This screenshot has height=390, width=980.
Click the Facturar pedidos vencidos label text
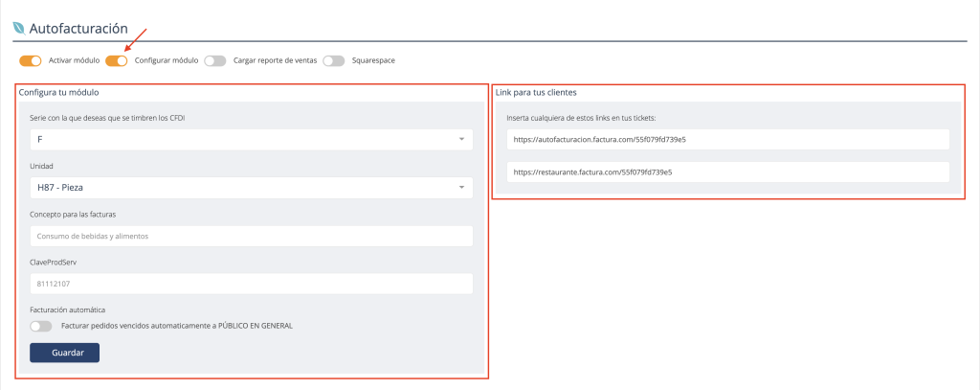pyautogui.click(x=177, y=326)
